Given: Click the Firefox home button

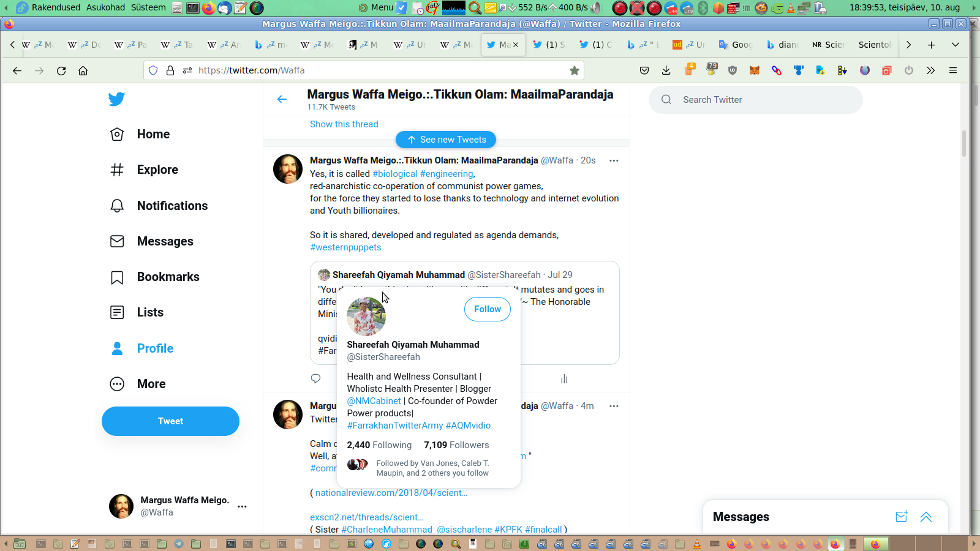Looking at the screenshot, I should pos(83,70).
